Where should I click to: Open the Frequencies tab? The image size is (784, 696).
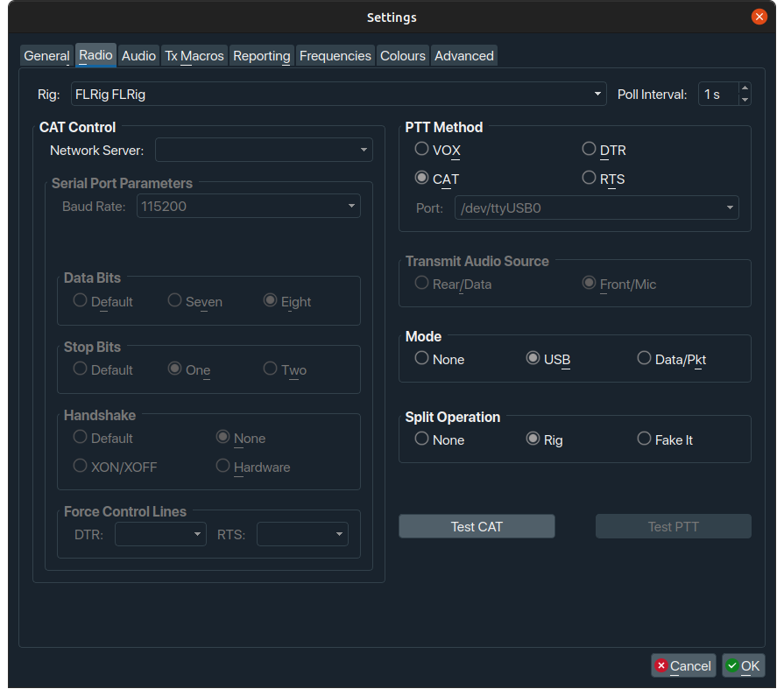pyautogui.click(x=335, y=55)
